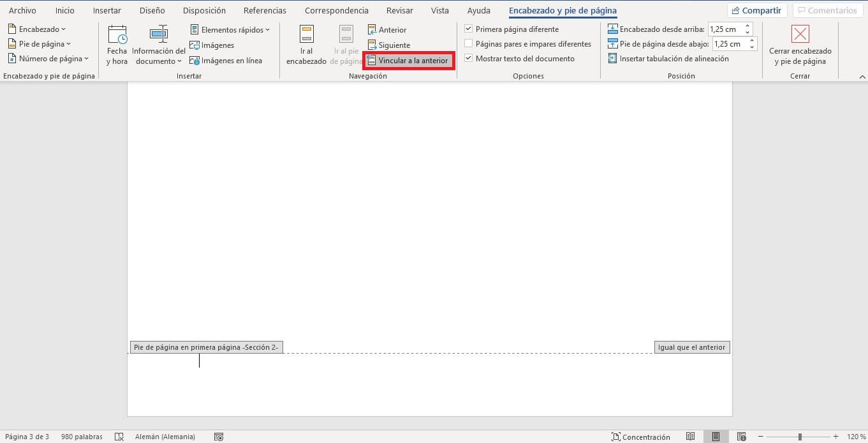The image size is (868, 443).
Task: Click the Vincular a la anterior button
Action: [x=408, y=61]
